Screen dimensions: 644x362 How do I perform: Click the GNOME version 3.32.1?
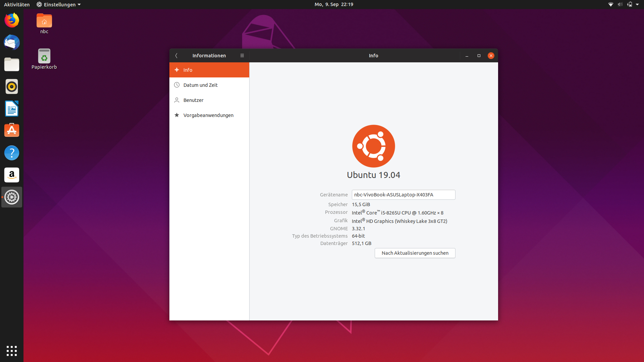(x=359, y=229)
